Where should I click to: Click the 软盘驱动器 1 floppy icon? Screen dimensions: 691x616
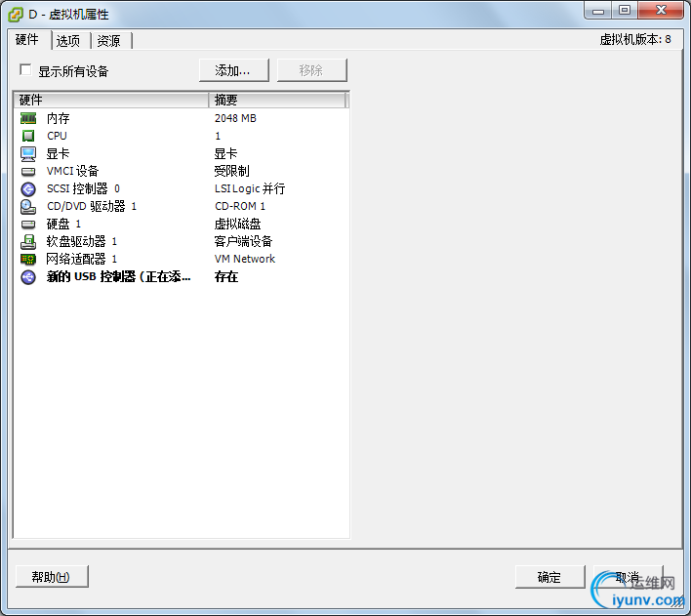tap(28, 242)
